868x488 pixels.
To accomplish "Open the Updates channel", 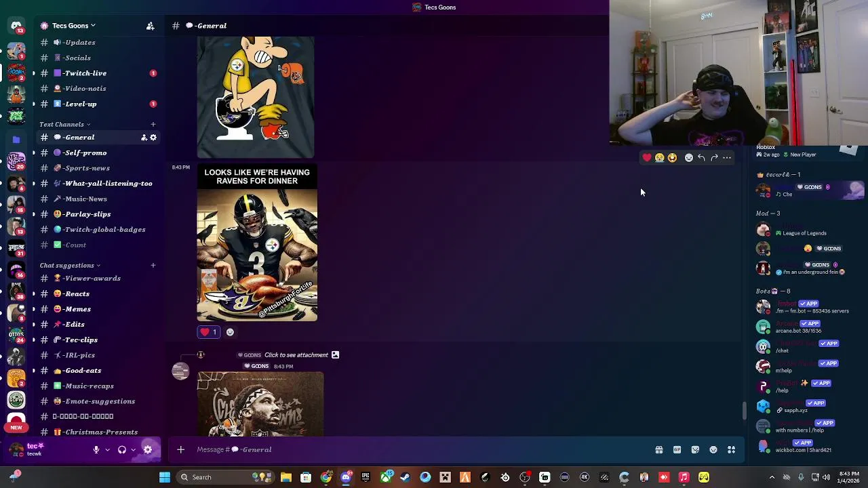I will tap(97, 42).
